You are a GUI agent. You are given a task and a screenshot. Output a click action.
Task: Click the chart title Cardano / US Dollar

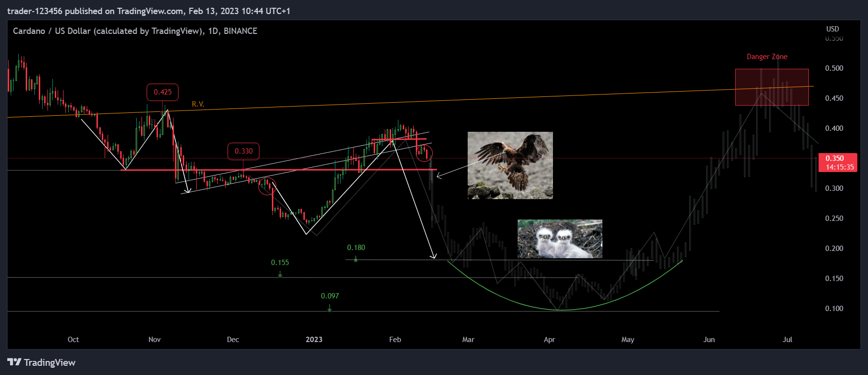pos(135,31)
